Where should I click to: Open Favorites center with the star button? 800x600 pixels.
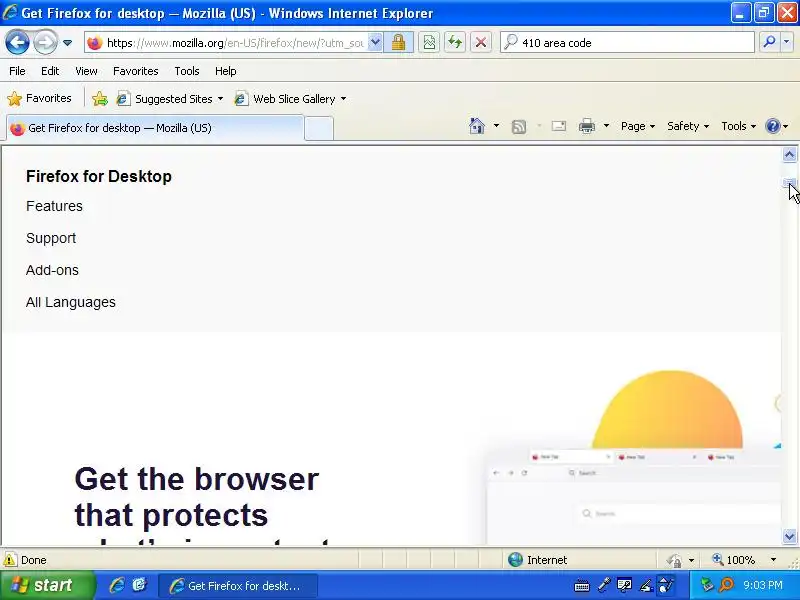click(39, 98)
